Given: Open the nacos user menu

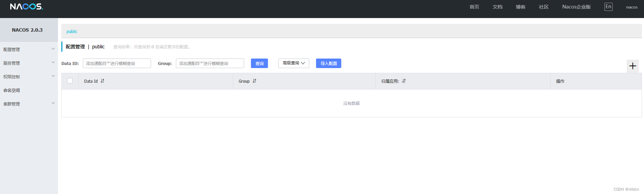Looking at the screenshot, I should 631,7.
